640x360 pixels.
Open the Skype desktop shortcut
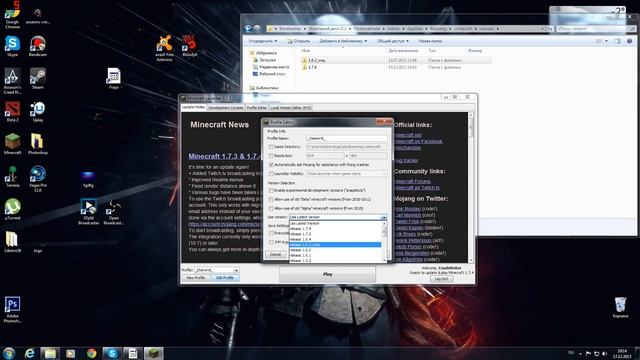(x=12, y=46)
